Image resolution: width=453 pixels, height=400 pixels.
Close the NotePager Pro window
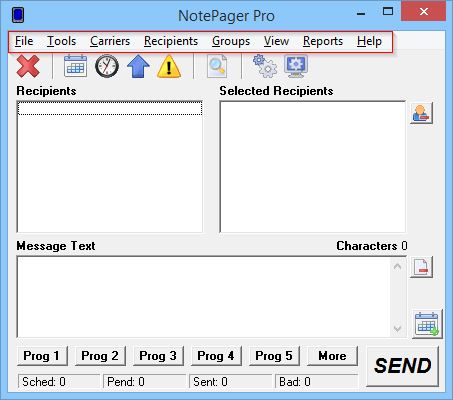pyautogui.click(x=424, y=12)
